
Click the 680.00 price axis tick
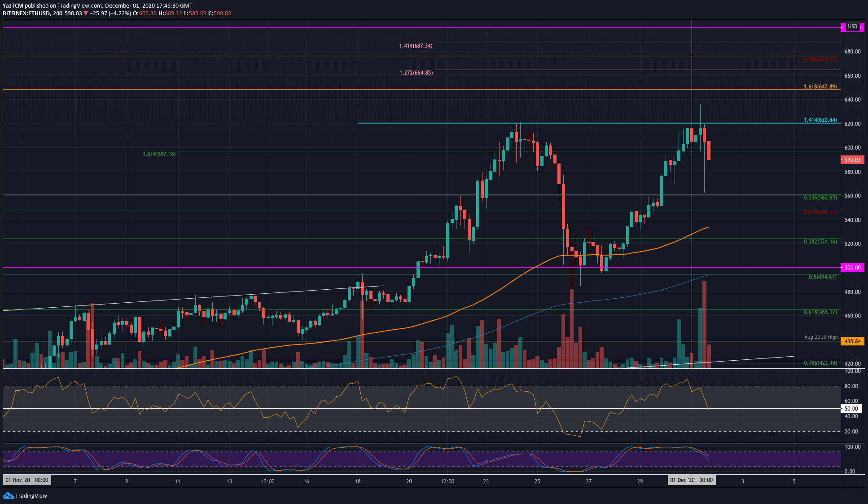[x=852, y=52]
